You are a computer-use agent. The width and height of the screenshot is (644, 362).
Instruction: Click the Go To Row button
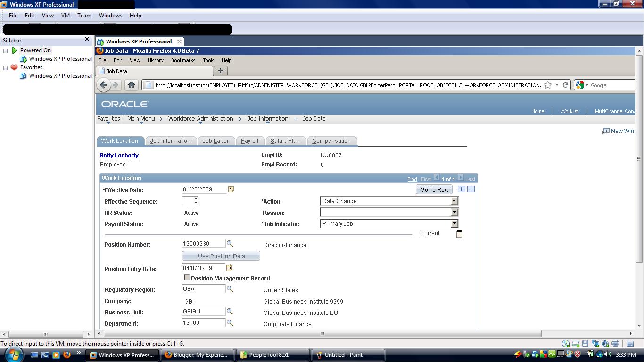tap(434, 189)
